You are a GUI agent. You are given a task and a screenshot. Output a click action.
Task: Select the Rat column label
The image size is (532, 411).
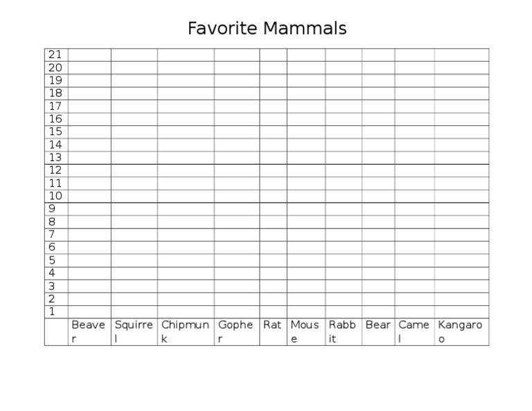(x=272, y=325)
